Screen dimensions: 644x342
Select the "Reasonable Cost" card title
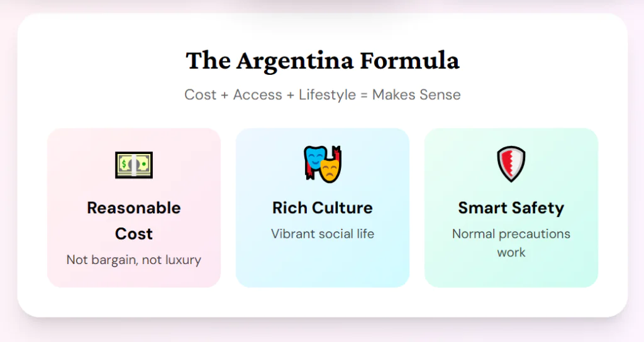pos(134,221)
